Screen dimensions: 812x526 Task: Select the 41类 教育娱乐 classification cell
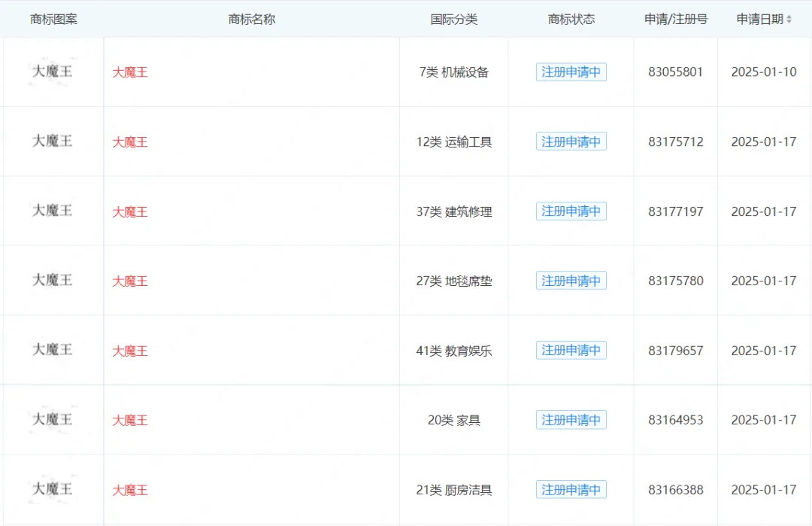point(453,351)
